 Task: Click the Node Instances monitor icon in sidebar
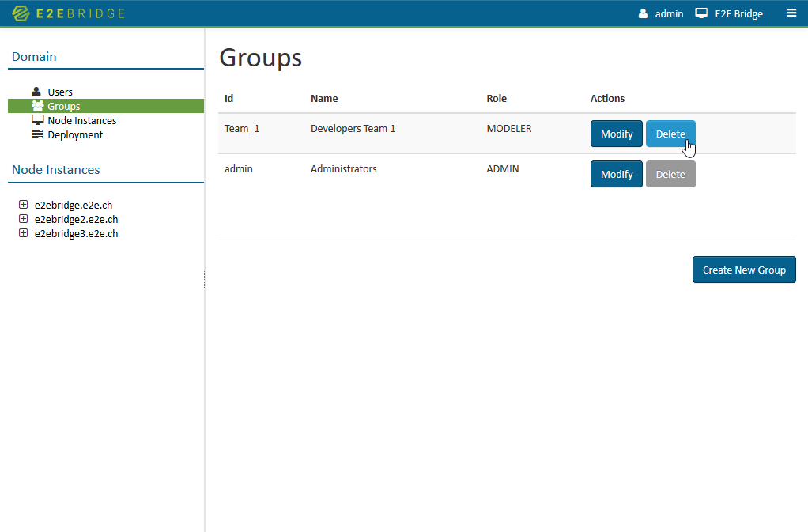coord(37,120)
